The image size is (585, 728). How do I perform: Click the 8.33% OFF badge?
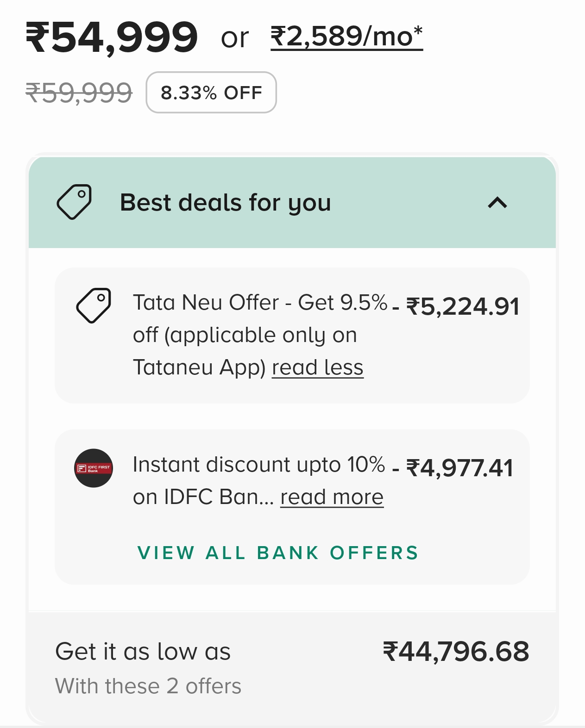click(x=211, y=93)
